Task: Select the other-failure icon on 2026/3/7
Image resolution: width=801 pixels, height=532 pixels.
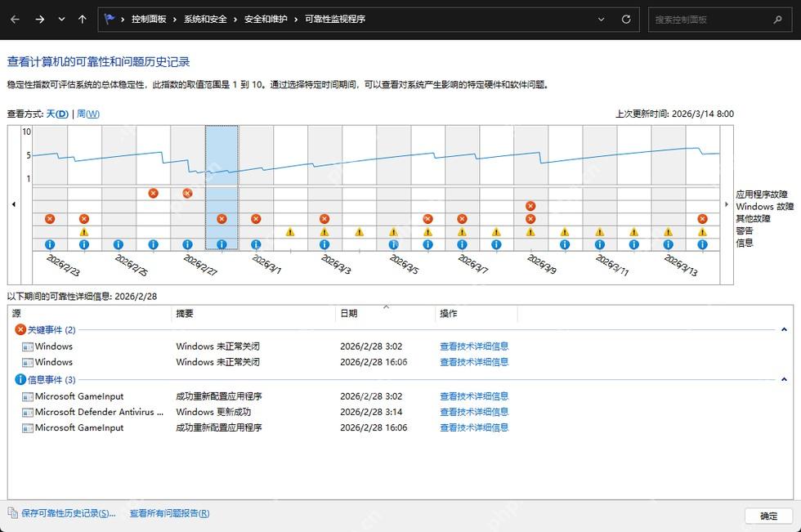Action: point(462,218)
